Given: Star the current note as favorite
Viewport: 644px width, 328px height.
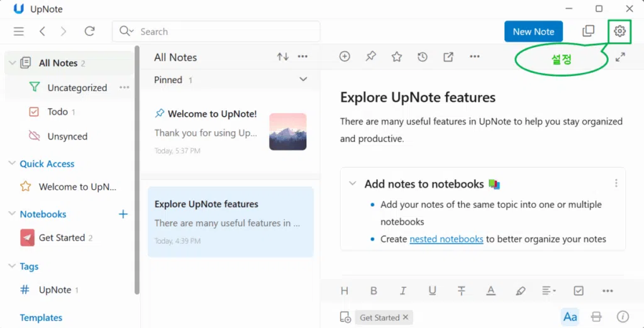Looking at the screenshot, I should pos(396,57).
